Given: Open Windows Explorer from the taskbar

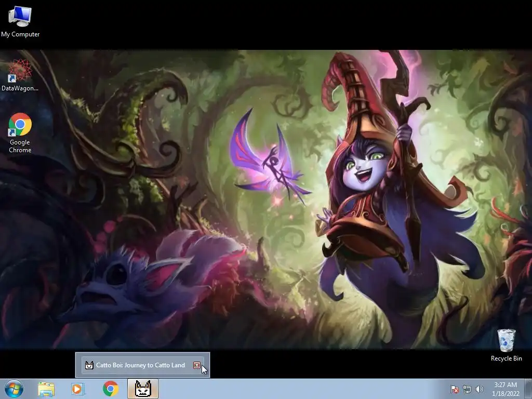Looking at the screenshot, I should coord(46,389).
